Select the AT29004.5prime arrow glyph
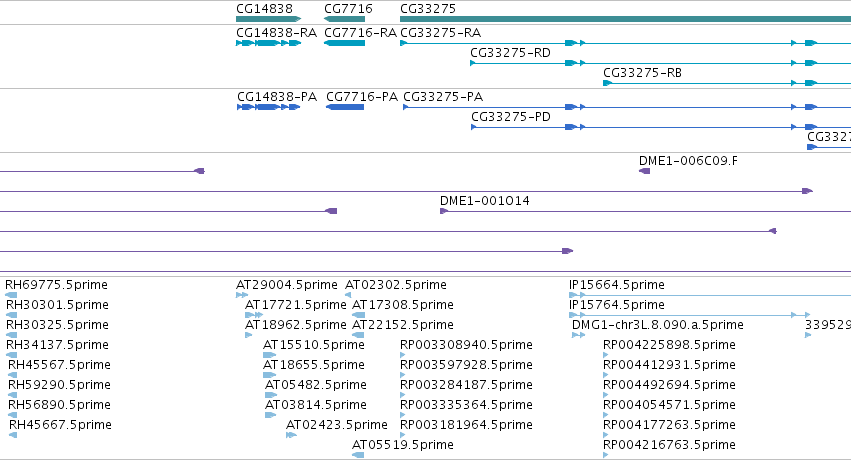 click(x=242, y=295)
